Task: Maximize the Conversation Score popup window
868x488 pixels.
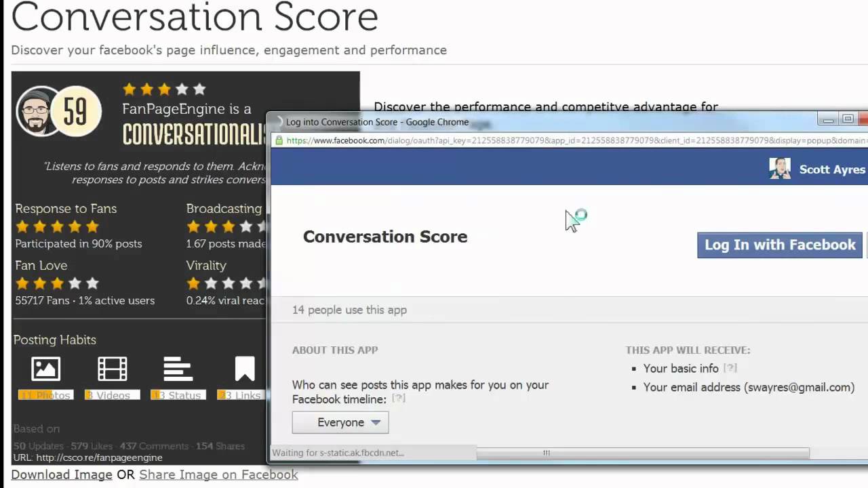Action: click(848, 120)
